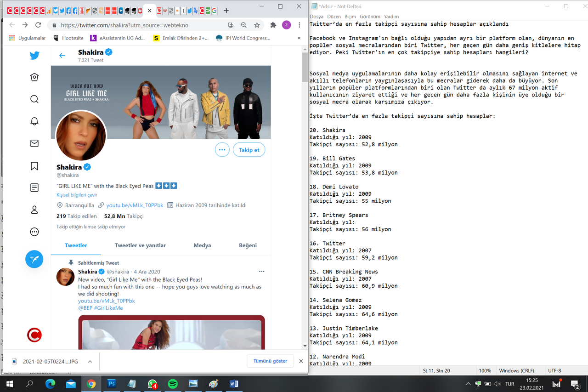Open Notifications bell in Twitter sidebar
The height and width of the screenshot is (392, 588).
(34, 121)
